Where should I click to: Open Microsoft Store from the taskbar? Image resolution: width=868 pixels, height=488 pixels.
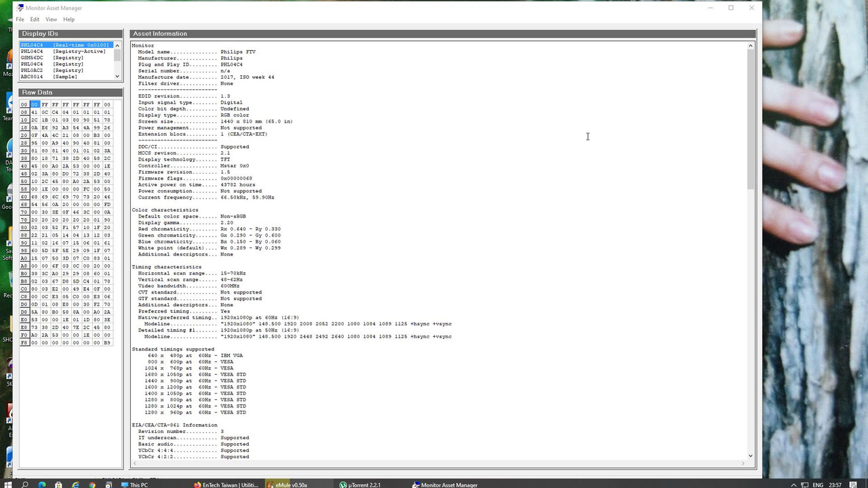[59, 485]
